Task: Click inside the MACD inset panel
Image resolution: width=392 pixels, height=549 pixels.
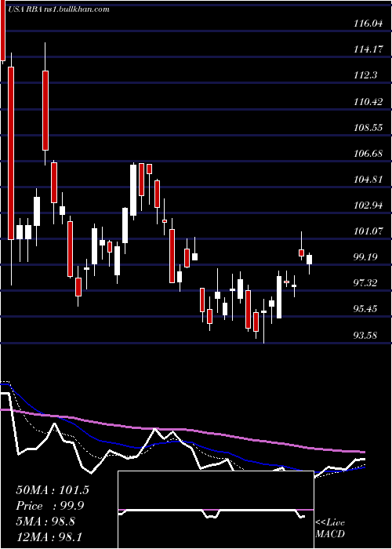Action: [216, 510]
